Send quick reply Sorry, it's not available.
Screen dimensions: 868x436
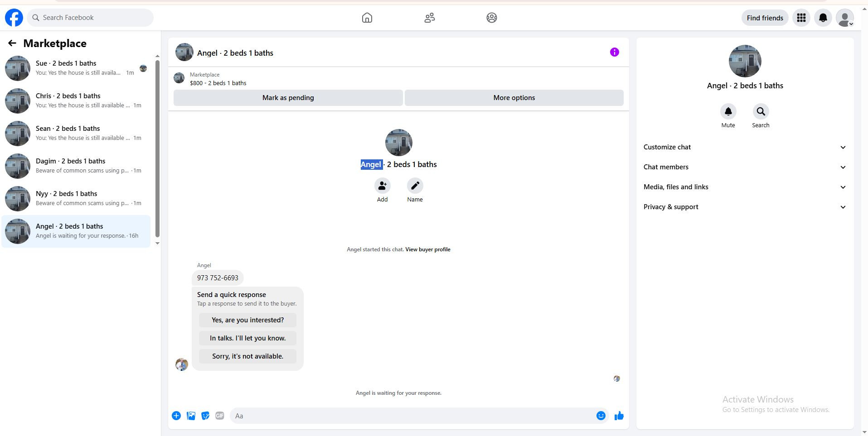[x=247, y=356]
